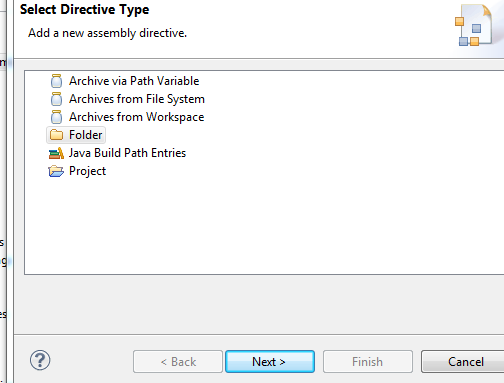
Task: Select the Folder directive type
Action: click(85, 135)
